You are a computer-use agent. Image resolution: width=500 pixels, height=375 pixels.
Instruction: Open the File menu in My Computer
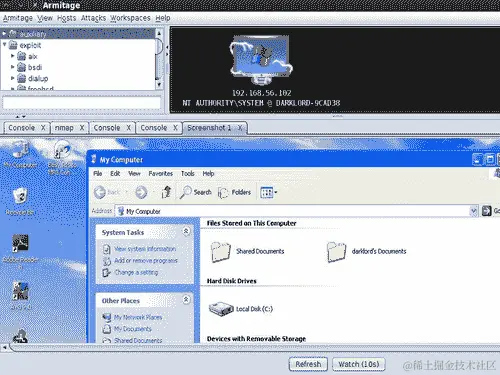tap(97, 173)
